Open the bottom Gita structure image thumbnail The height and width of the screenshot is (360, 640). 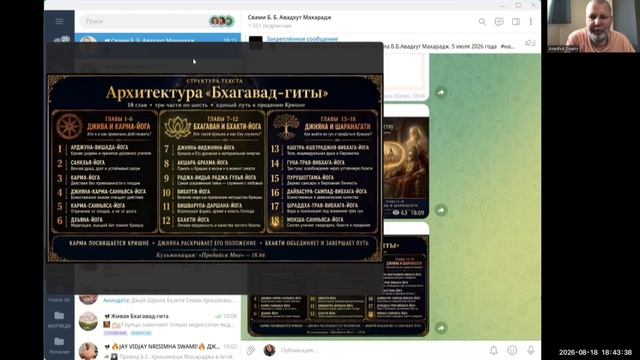(338, 315)
